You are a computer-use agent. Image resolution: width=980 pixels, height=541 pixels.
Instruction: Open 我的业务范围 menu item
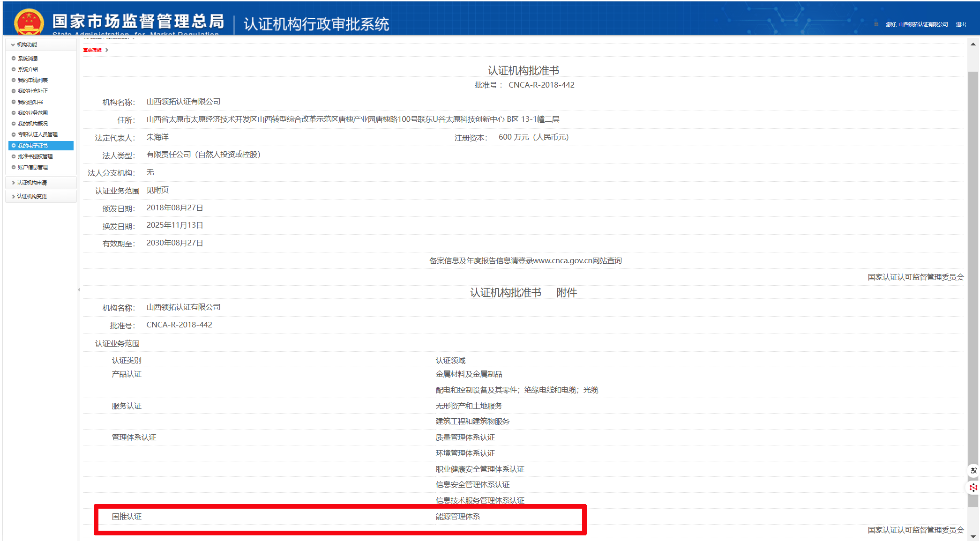(x=33, y=113)
